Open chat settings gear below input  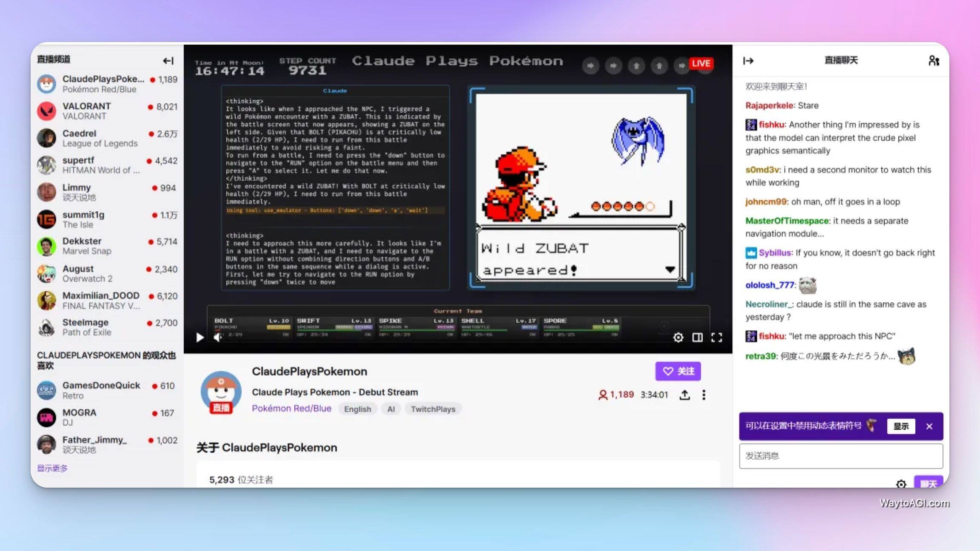tap(901, 484)
